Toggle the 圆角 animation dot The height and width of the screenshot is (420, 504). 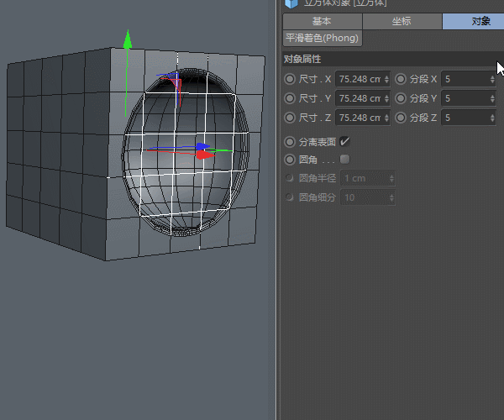point(290,160)
